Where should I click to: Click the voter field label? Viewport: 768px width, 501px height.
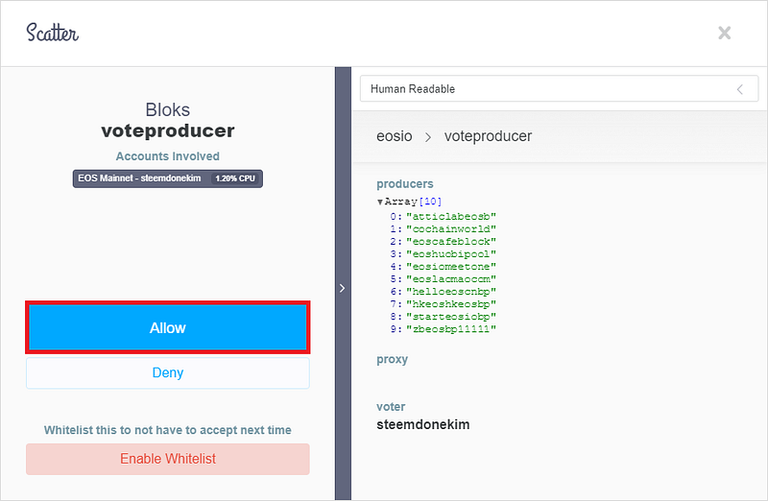391,406
